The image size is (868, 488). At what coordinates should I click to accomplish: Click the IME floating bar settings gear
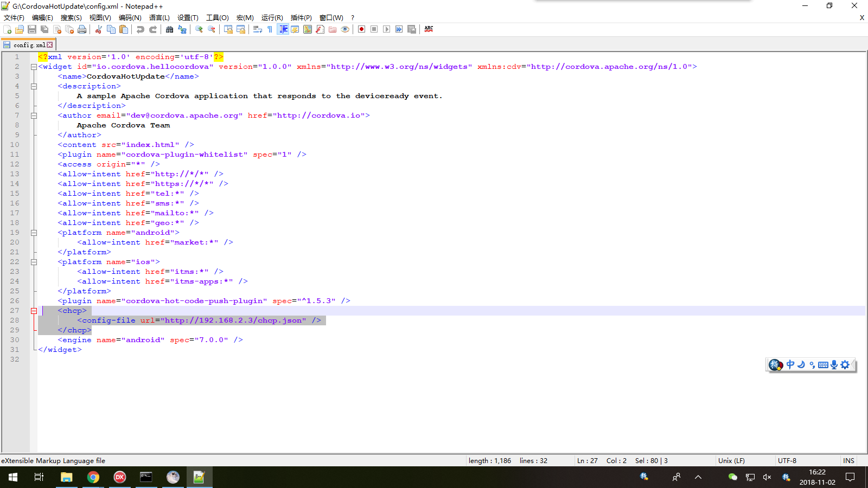click(x=845, y=365)
